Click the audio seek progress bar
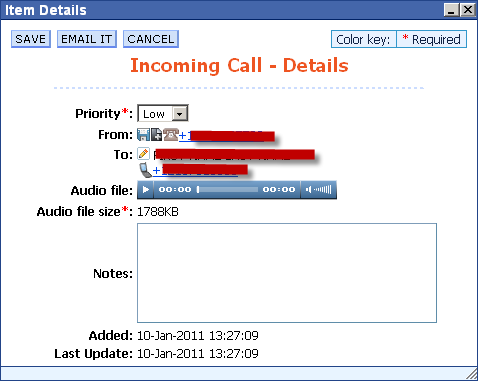Image resolution: width=478 pixels, height=381 pixels. click(227, 190)
